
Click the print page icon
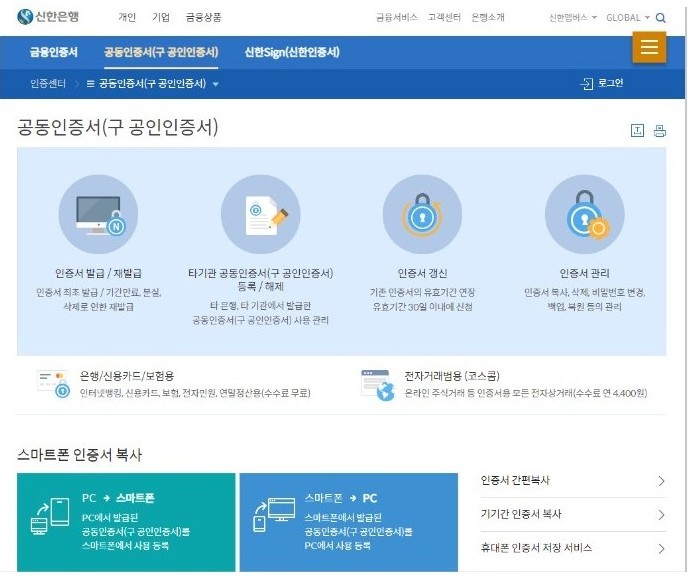[x=659, y=130]
